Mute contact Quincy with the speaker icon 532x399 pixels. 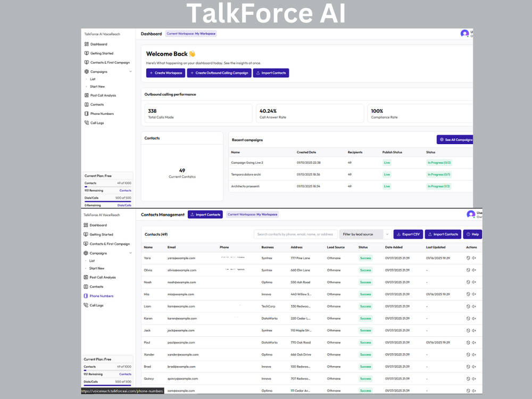474,379
